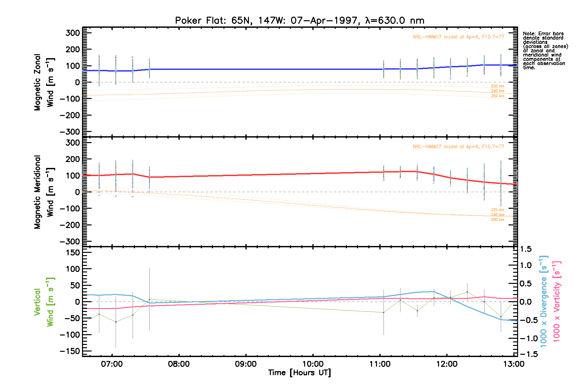Click the error bars note text

(x=545, y=51)
